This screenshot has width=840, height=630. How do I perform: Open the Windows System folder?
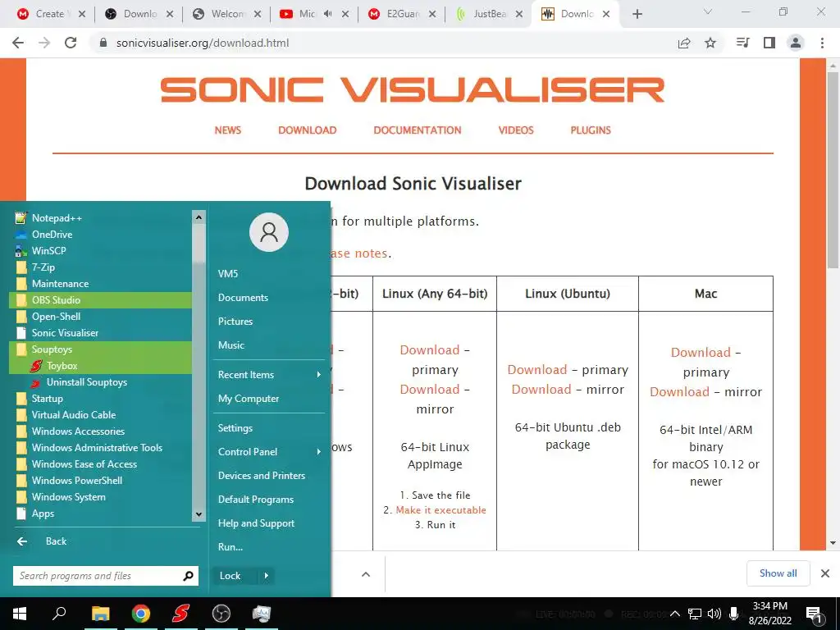pyautogui.click(x=100, y=496)
